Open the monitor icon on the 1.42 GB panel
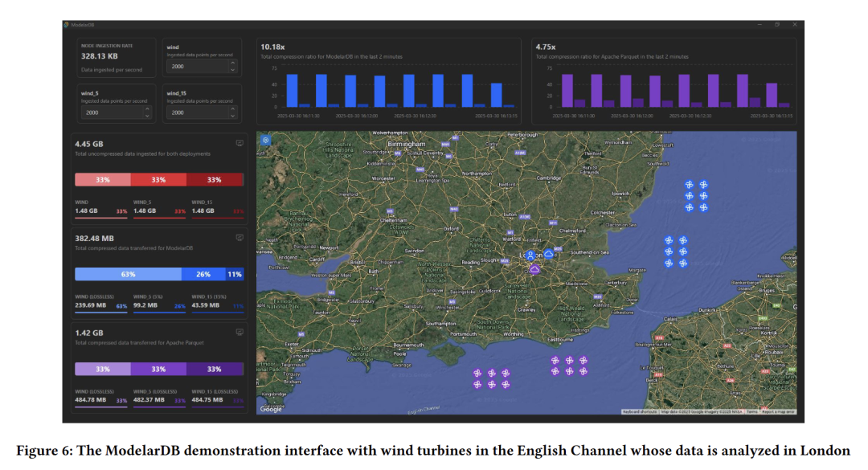868x470 pixels. (x=240, y=332)
